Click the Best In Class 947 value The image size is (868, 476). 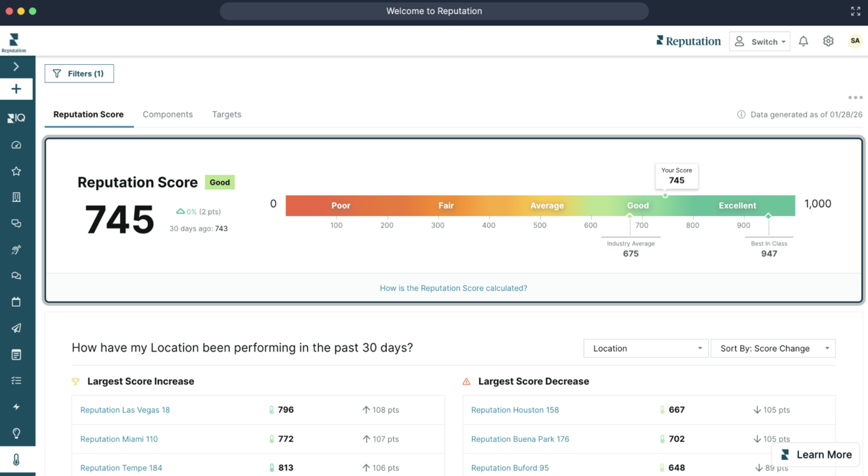pos(769,254)
